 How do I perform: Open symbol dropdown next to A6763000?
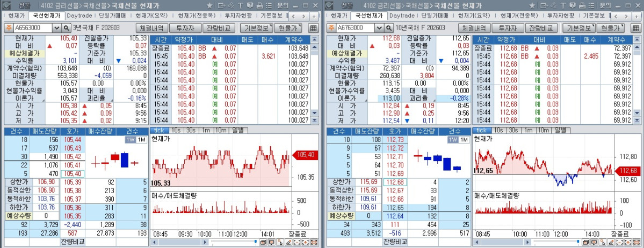pyautogui.click(x=379, y=28)
